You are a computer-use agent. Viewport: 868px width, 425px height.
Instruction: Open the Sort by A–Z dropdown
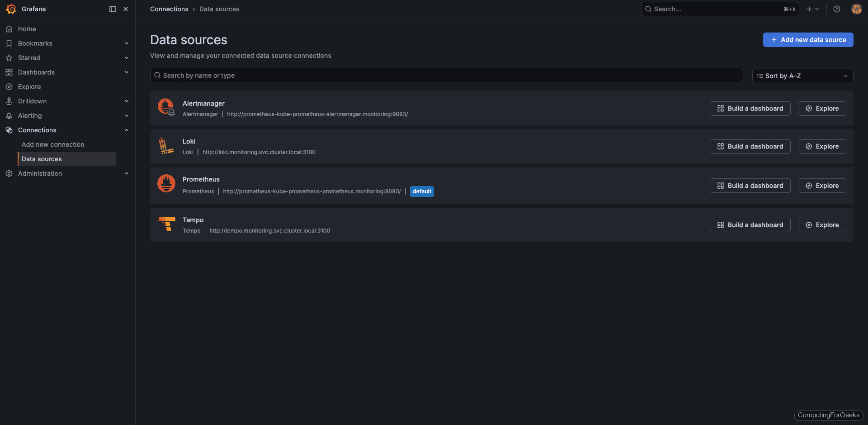[802, 75]
